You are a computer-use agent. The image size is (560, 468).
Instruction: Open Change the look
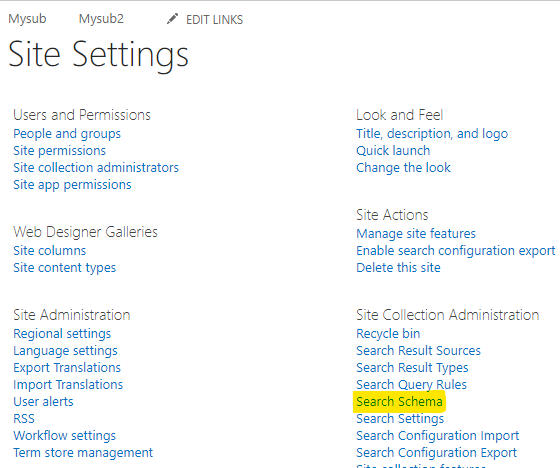[x=403, y=168]
